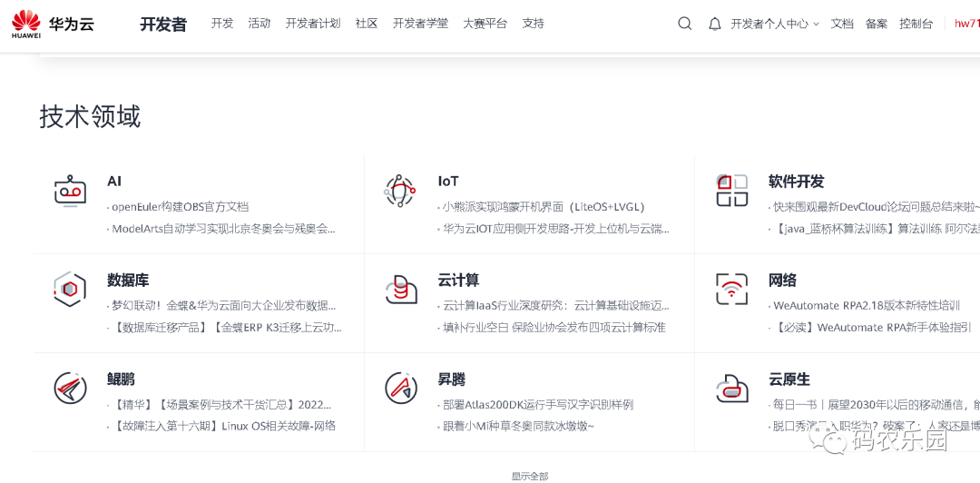Click the 数据库 hexagon icon

coord(70,290)
